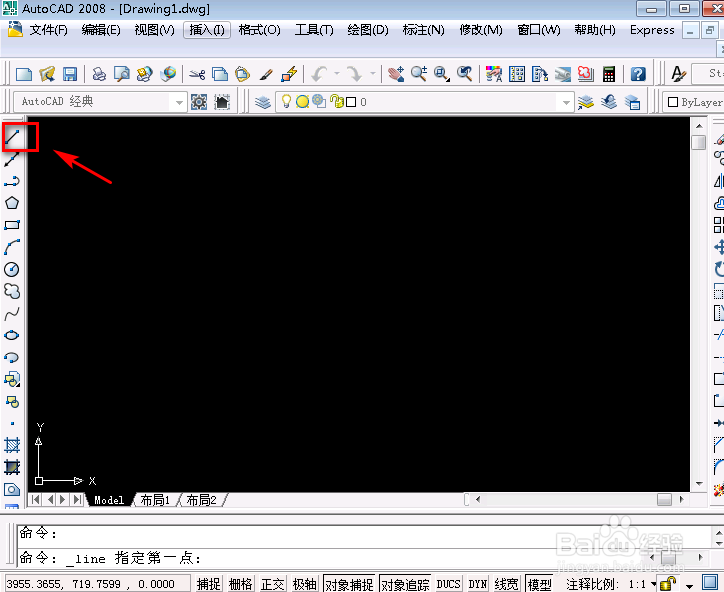The height and width of the screenshot is (592, 724).
Task: Click the Help question mark icon
Action: pos(638,74)
